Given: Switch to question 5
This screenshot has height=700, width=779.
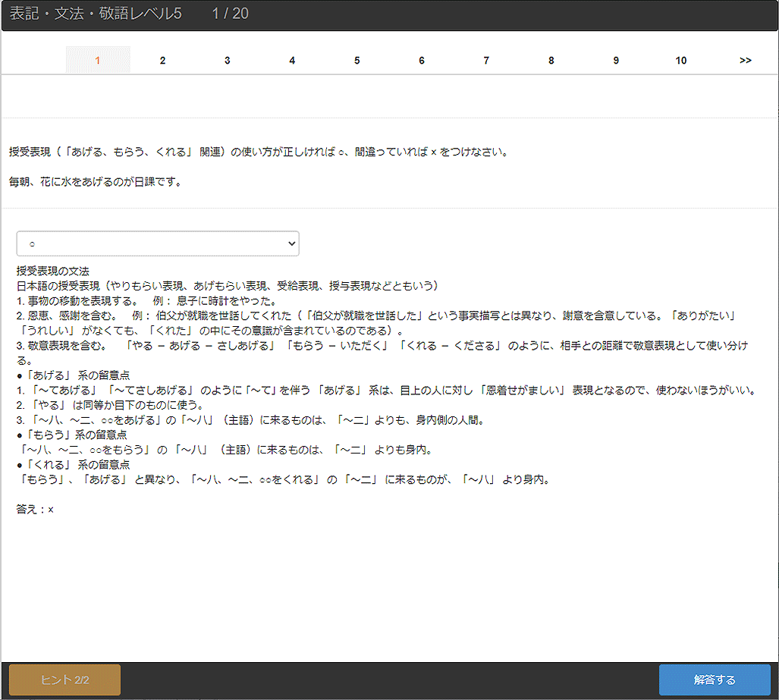Looking at the screenshot, I should (357, 61).
